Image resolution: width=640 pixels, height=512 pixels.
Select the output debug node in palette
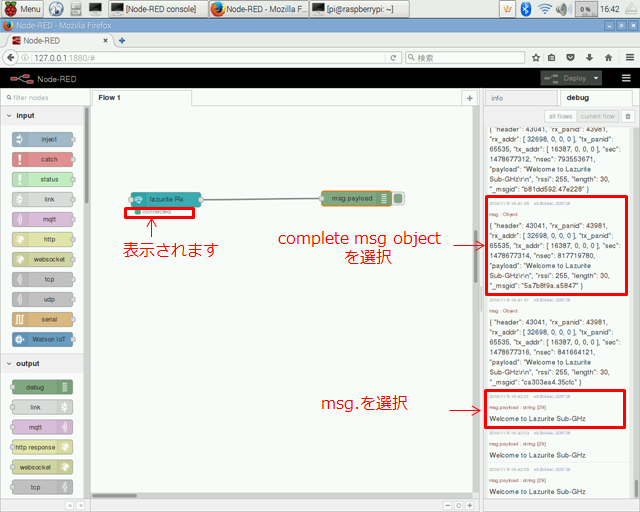coord(42,387)
